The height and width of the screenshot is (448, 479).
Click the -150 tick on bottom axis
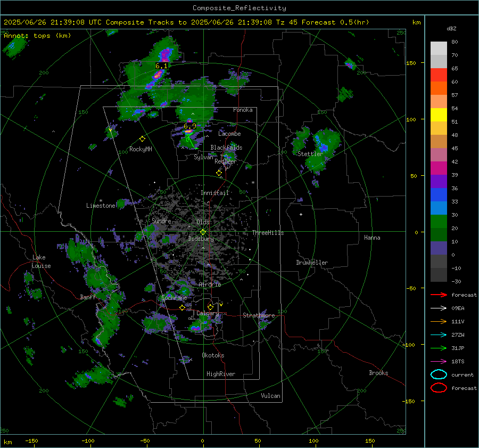pos(31,441)
